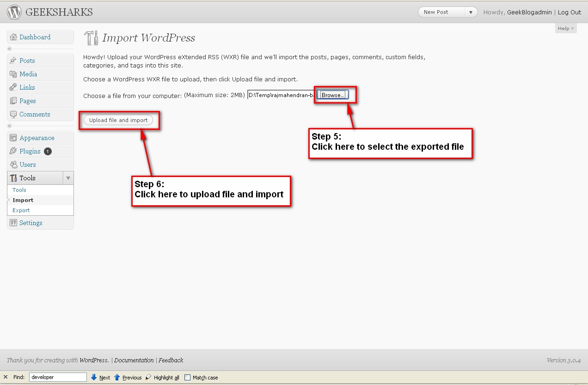
Task: Click the Links chain icon
Action: pyautogui.click(x=13, y=87)
